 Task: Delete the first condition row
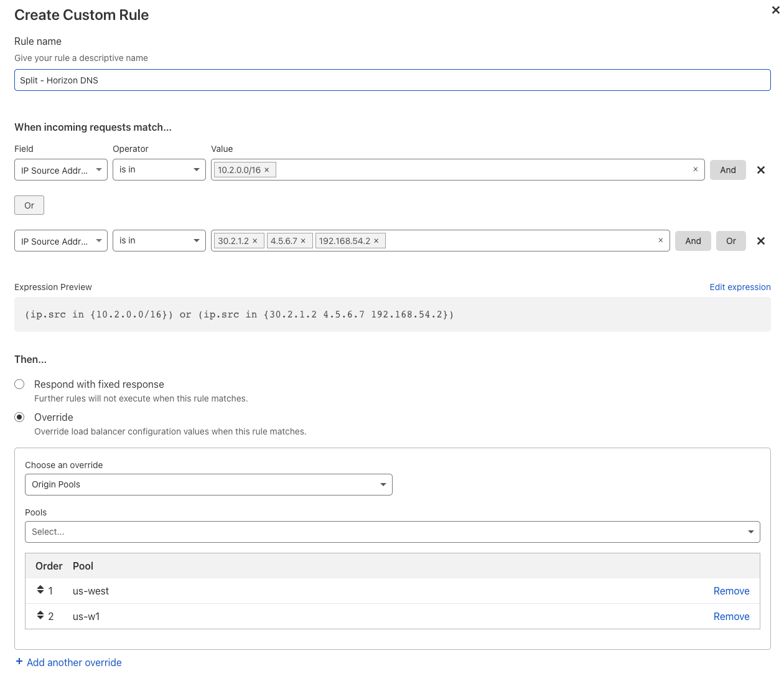tap(760, 170)
